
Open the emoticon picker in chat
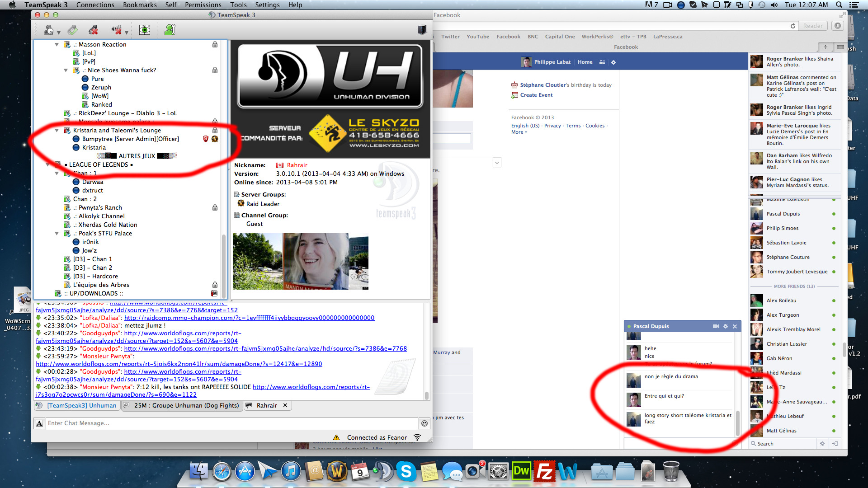point(425,423)
